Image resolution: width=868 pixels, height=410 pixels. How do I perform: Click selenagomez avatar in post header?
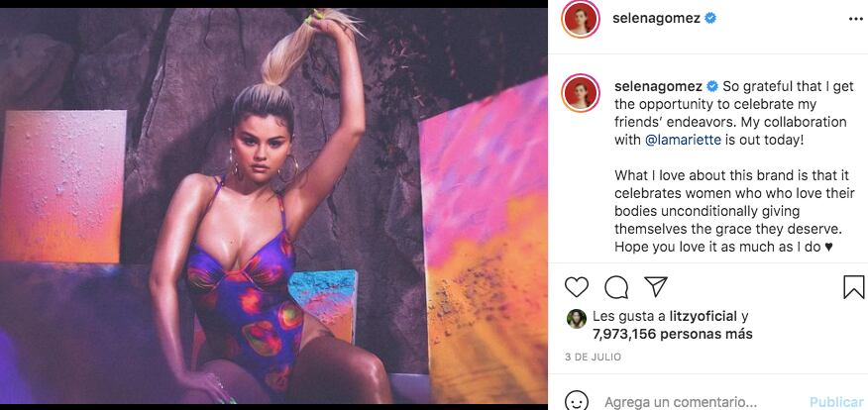[x=580, y=19]
